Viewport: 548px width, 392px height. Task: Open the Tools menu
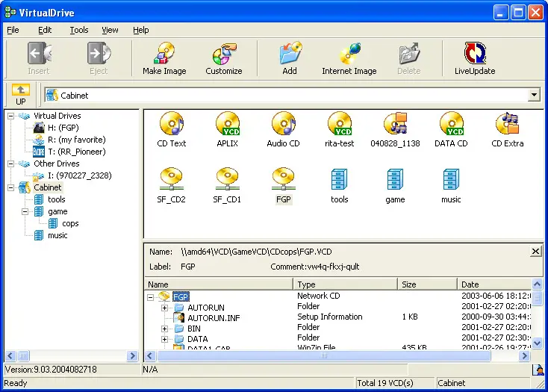tap(79, 30)
